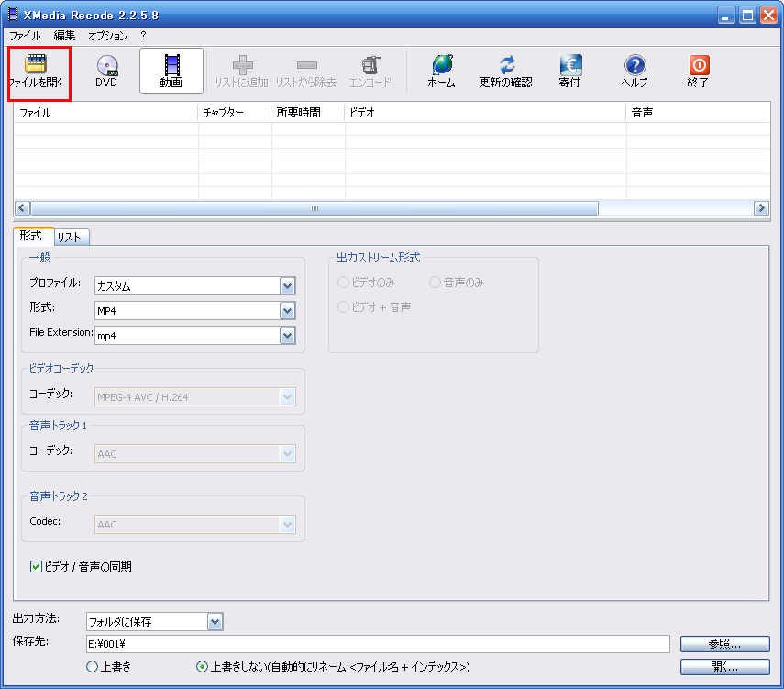Image resolution: width=784 pixels, height=689 pixels.
Task: Click the 所要時間 column header
Action: 308,113
